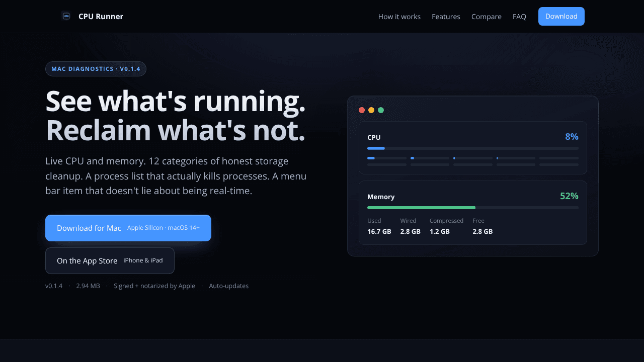Click the Wired 2.8 GB value
Image resolution: width=644 pixels, height=362 pixels.
coord(410,232)
